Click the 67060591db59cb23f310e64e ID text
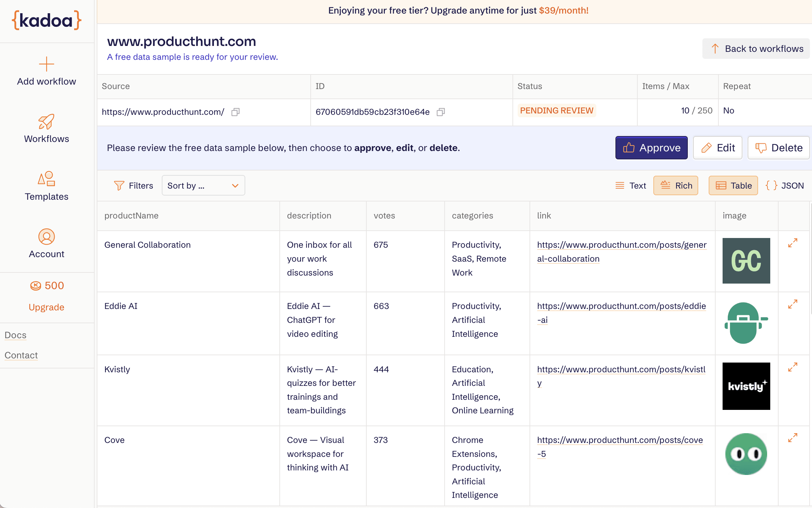Screen dimensions: 812x508 coord(373,112)
